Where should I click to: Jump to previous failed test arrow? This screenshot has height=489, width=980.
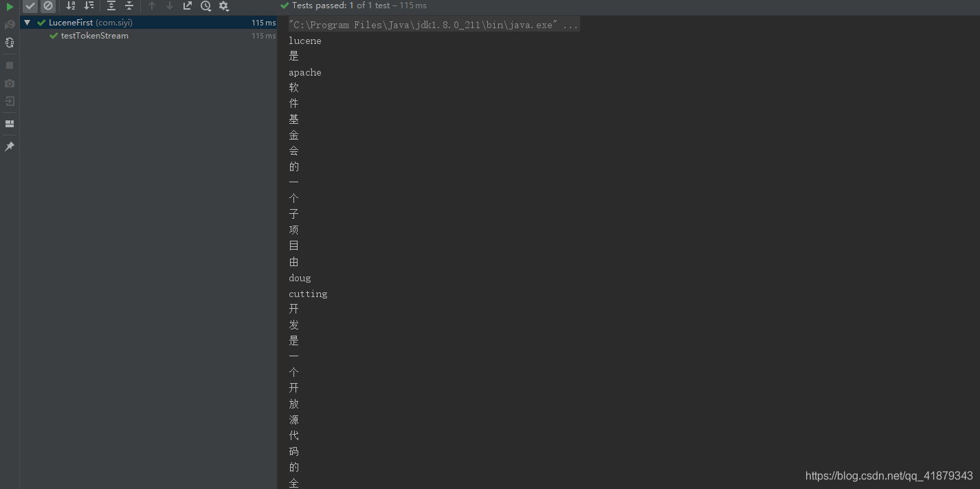click(x=151, y=6)
